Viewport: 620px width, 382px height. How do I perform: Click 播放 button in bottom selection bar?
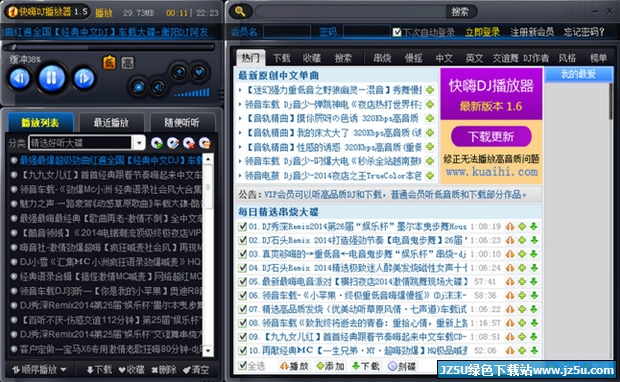[x=294, y=366]
